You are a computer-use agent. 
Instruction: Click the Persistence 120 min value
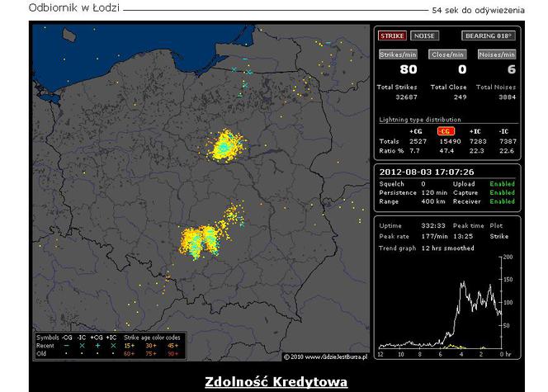pos(434,192)
